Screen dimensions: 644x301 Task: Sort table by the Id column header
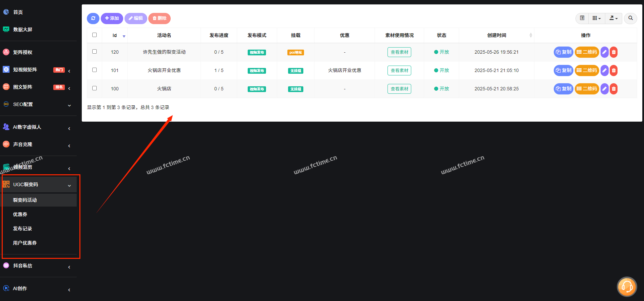115,35
